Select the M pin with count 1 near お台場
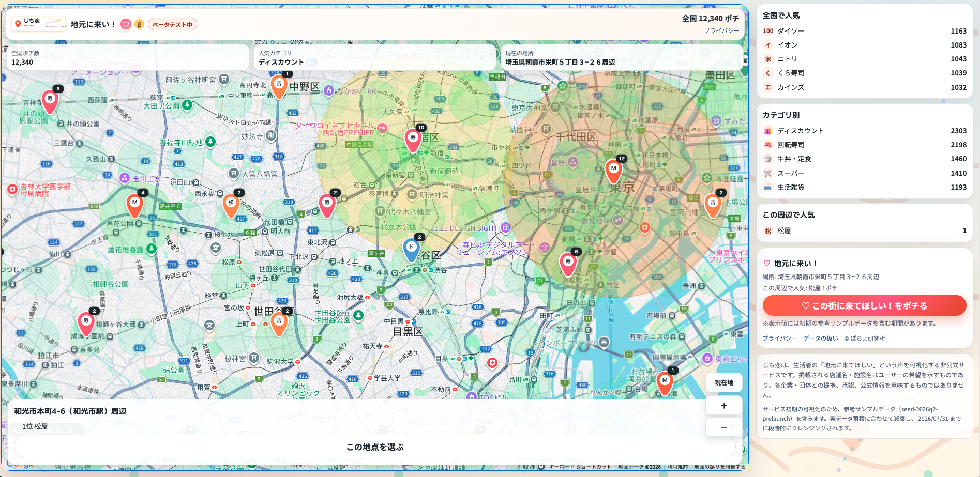980x477 pixels. (x=665, y=383)
